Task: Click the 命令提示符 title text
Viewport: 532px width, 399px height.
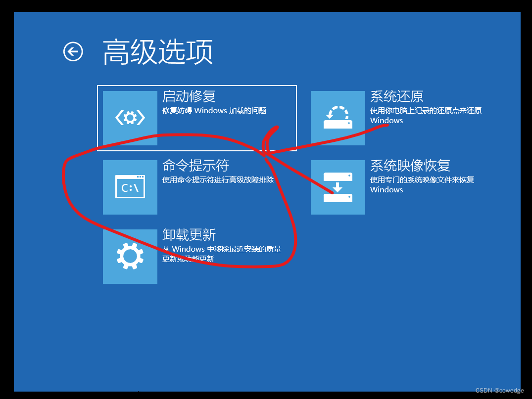Action: 196,166
